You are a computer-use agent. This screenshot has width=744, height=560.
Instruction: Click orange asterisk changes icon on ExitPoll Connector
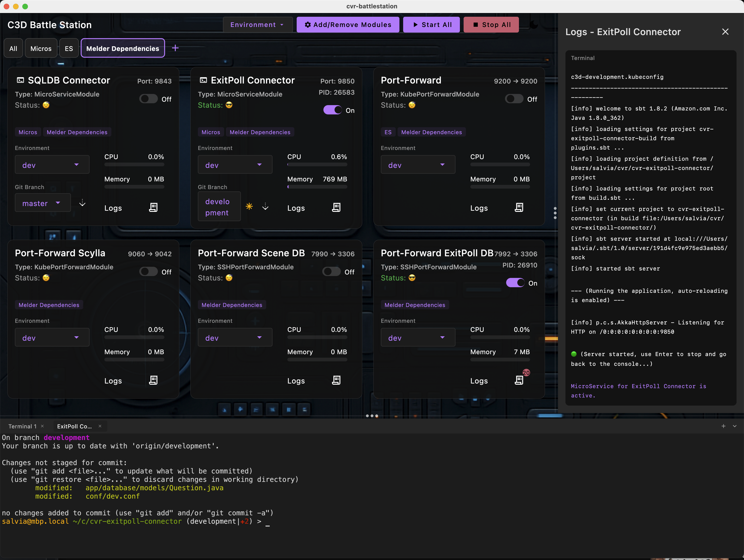pyautogui.click(x=249, y=207)
